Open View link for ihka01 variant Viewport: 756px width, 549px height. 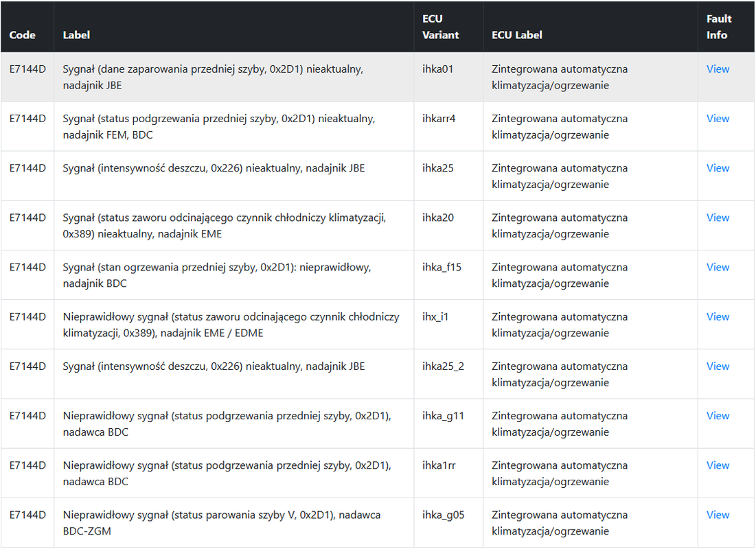718,69
